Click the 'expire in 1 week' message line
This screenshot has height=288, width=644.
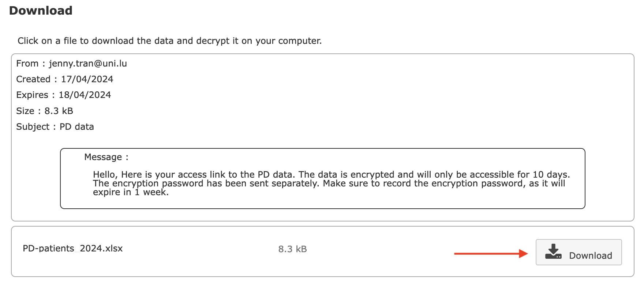(131, 192)
